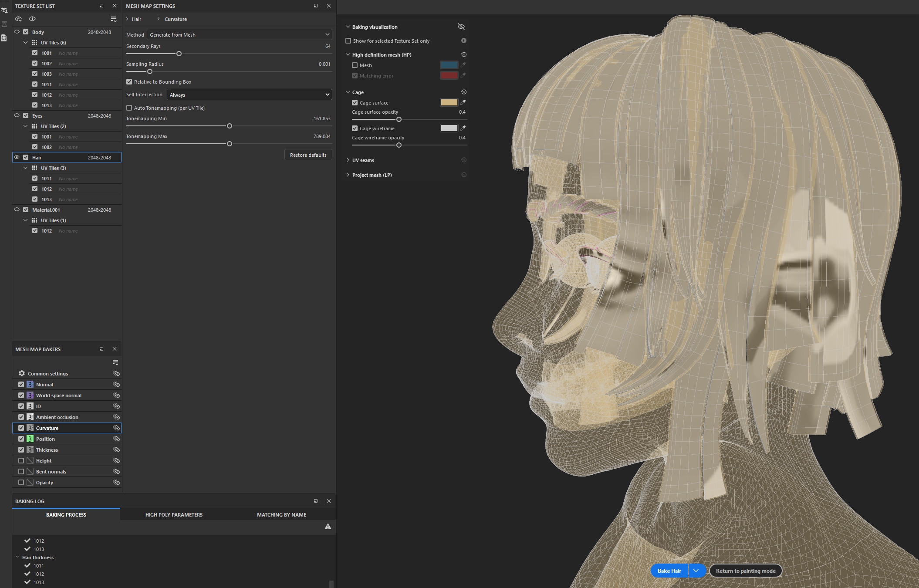This screenshot has height=588, width=919.
Task: Click the link icon beside Curvature baker
Action: (116, 428)
